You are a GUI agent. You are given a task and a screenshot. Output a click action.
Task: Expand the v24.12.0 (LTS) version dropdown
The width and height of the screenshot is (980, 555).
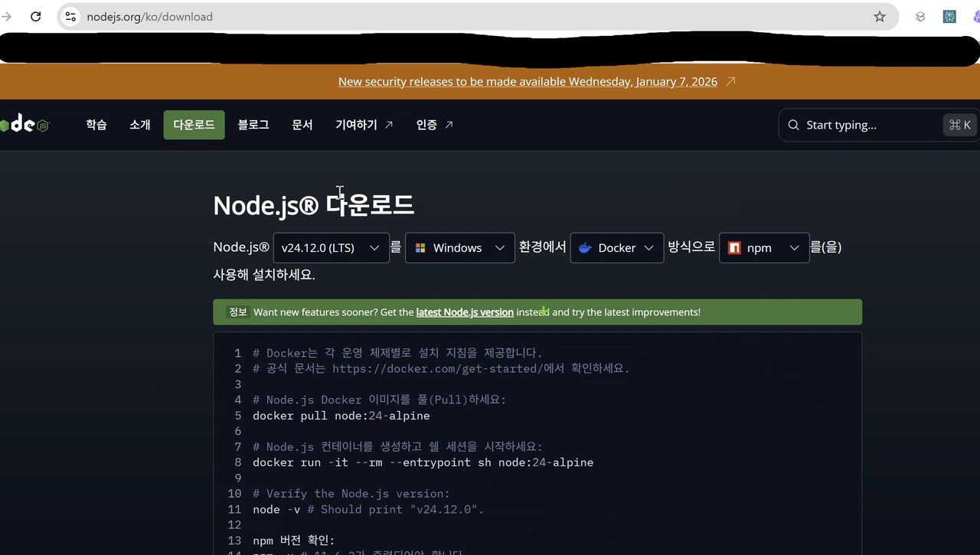(x=331, y=248)
